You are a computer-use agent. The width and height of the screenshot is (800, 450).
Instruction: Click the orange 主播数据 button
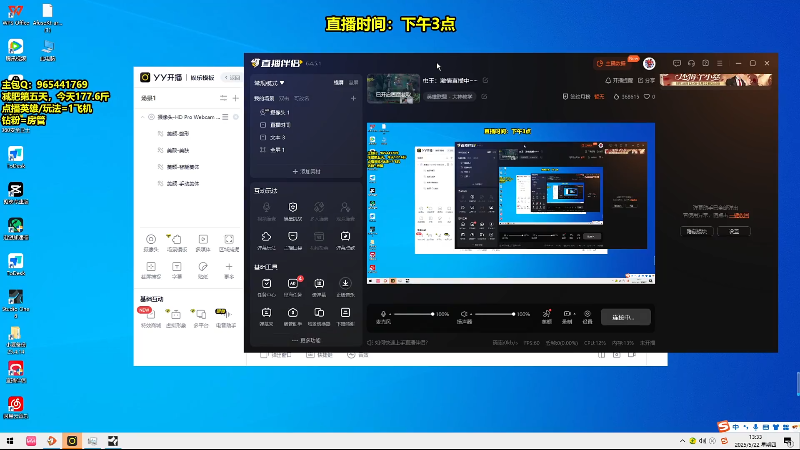612,63
